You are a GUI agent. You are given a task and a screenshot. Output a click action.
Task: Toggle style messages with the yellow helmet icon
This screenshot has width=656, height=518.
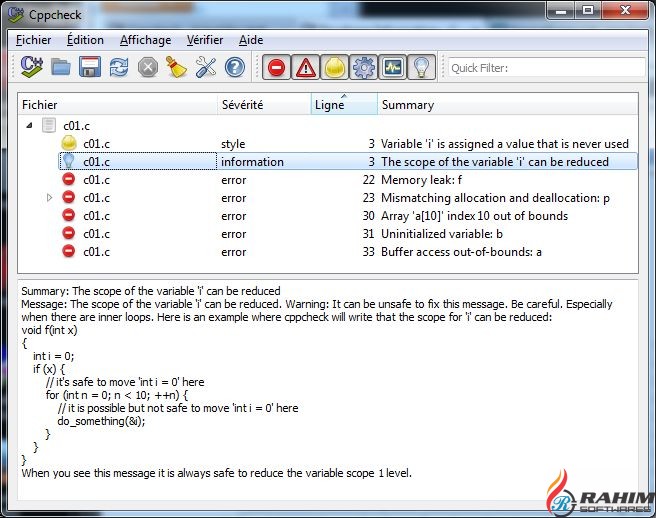coord(334,67)
